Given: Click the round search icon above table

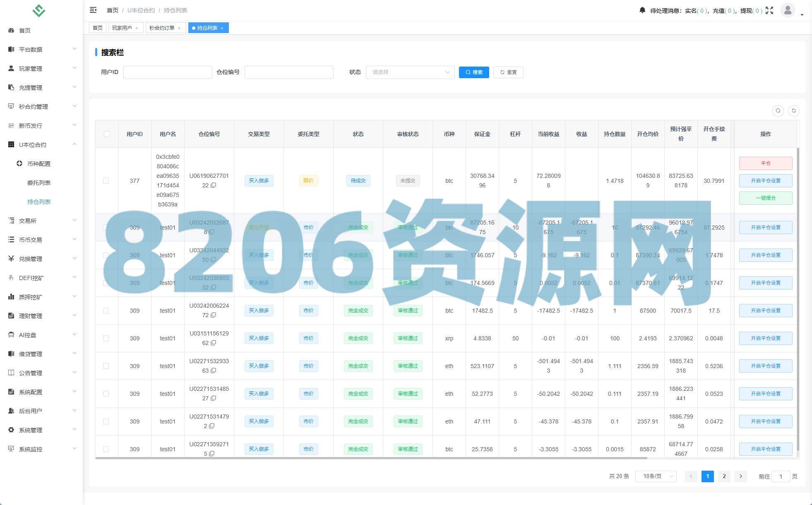Looking at the screenshot, I should 778,110.
